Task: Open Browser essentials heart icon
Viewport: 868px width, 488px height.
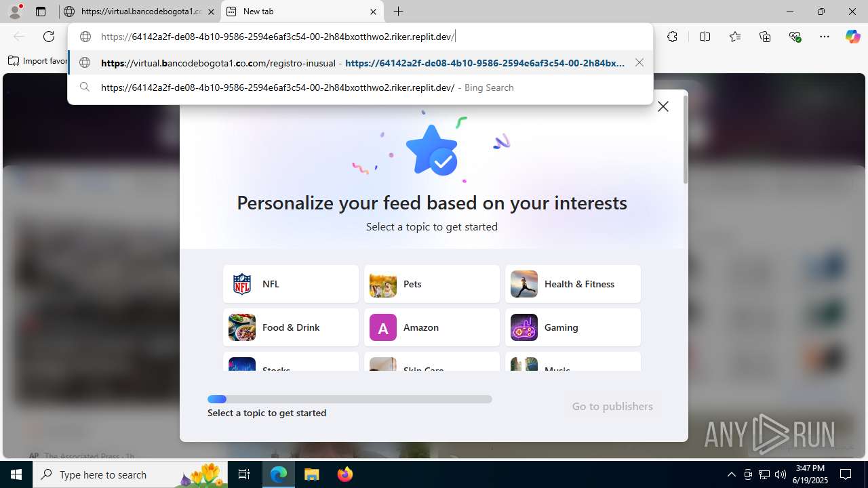Action: click(795, 37)
